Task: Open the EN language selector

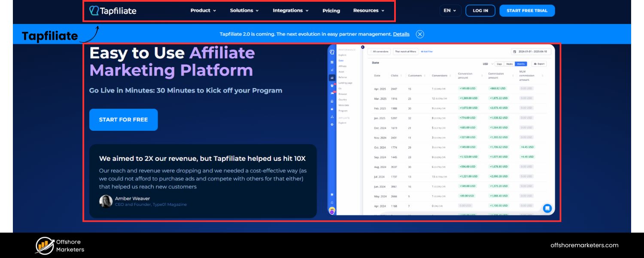Action: click(450, 11)
